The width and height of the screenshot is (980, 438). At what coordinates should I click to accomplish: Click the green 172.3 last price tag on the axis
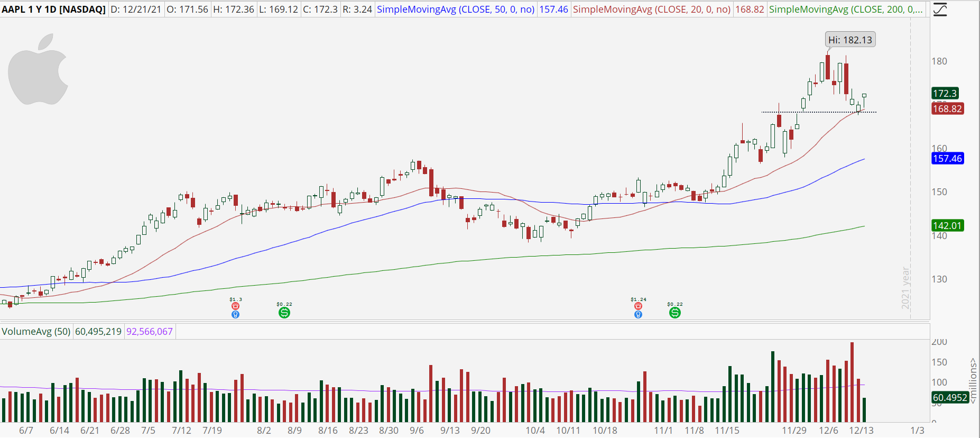(945, 94)
